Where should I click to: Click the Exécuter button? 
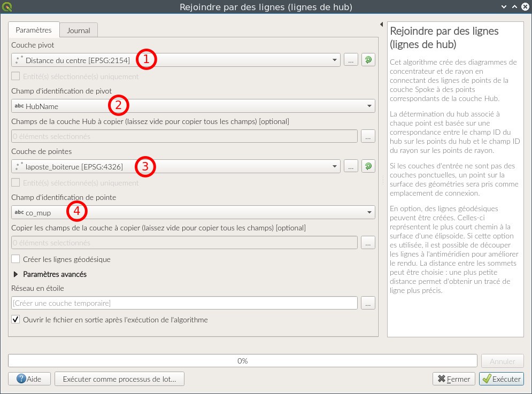point(501,379)
